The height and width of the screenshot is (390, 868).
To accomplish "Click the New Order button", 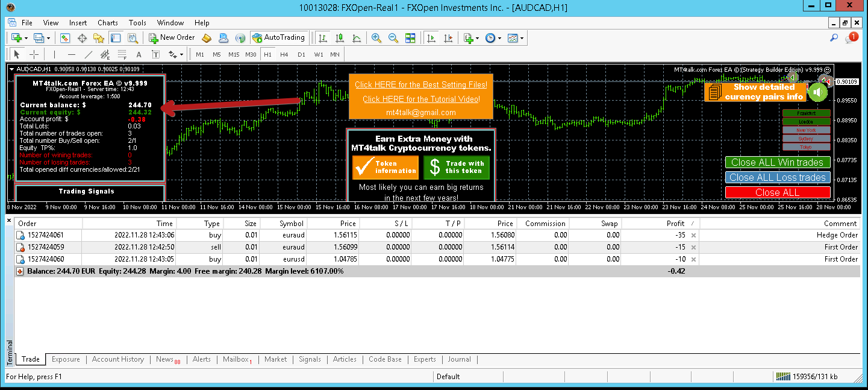I will coord(170,37).
